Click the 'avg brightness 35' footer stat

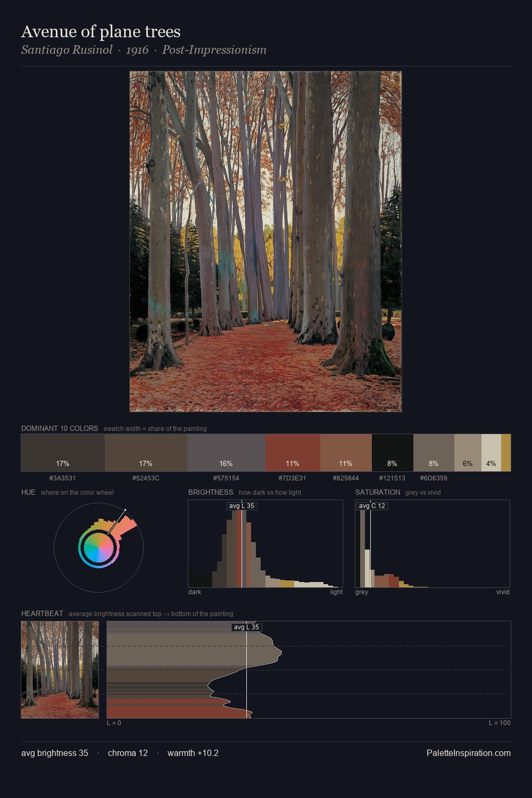[55, 753]
